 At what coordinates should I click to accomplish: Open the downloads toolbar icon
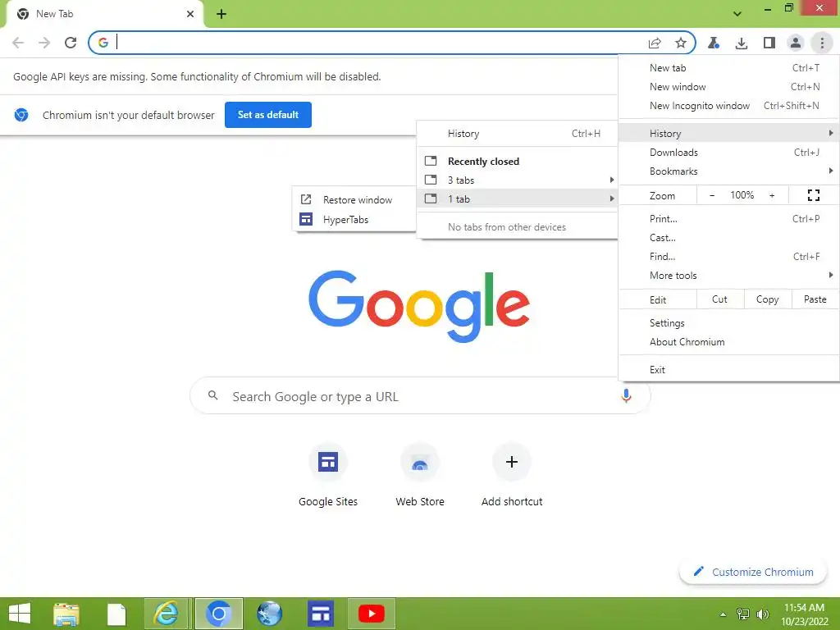point(742,43)
